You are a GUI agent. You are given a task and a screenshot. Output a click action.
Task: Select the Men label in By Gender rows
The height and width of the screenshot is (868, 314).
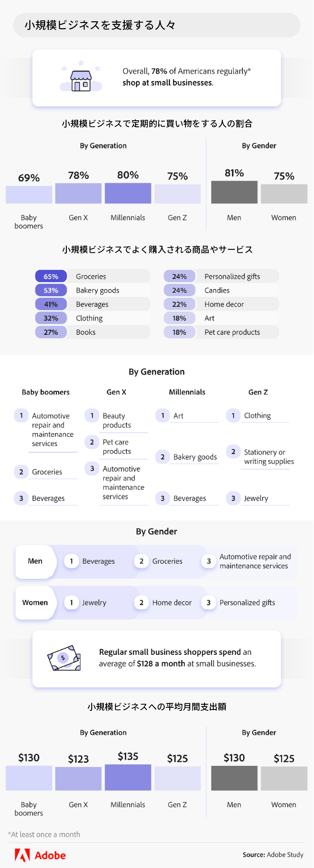click(35, 561)
